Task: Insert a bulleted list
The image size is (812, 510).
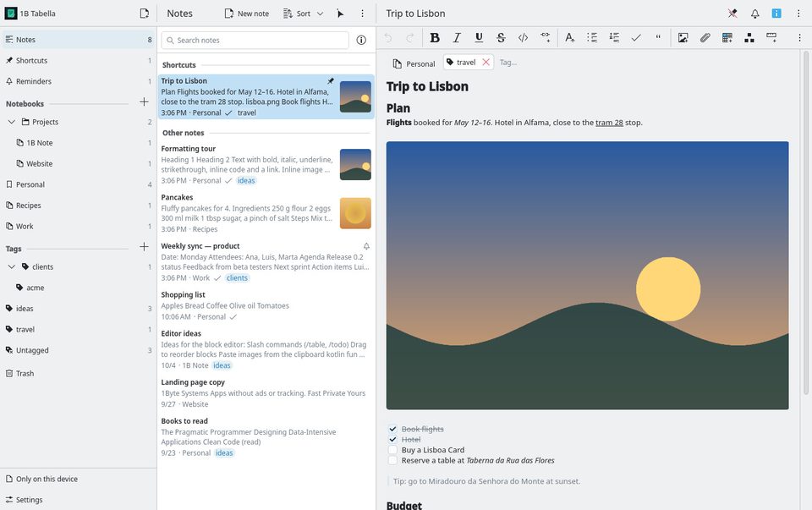Action: coord(592,38)
